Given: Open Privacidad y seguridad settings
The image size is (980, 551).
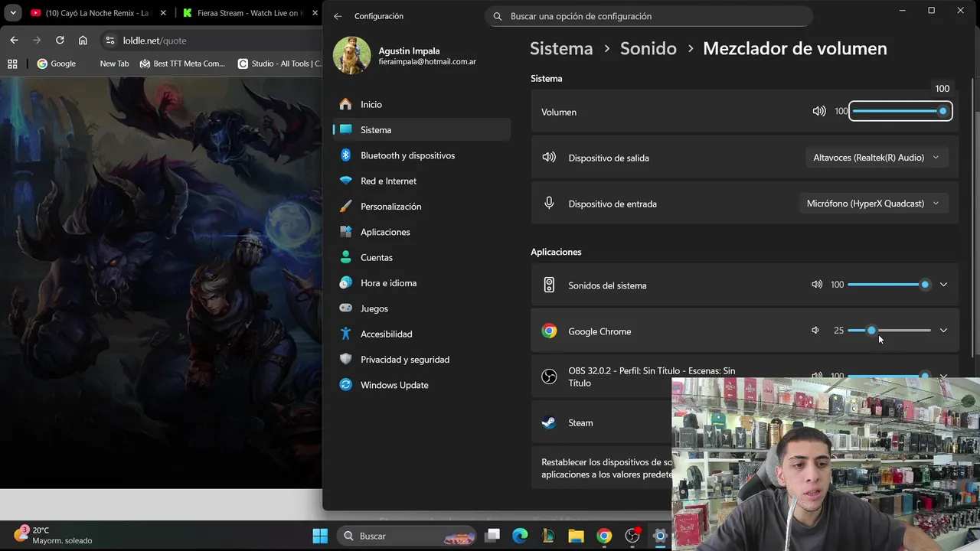Looking at the screenshot, I should click(422, 360).
